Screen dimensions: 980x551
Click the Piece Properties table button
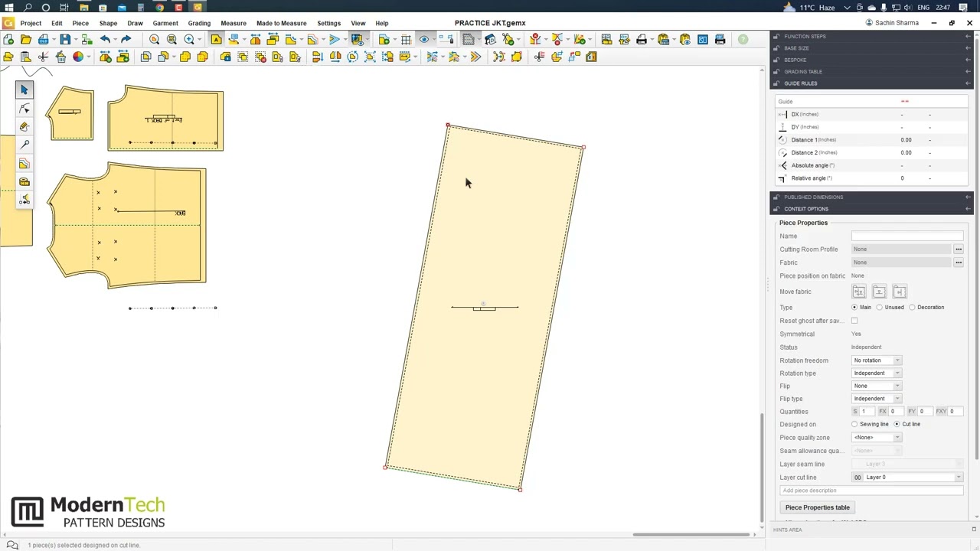pos(818,507)
